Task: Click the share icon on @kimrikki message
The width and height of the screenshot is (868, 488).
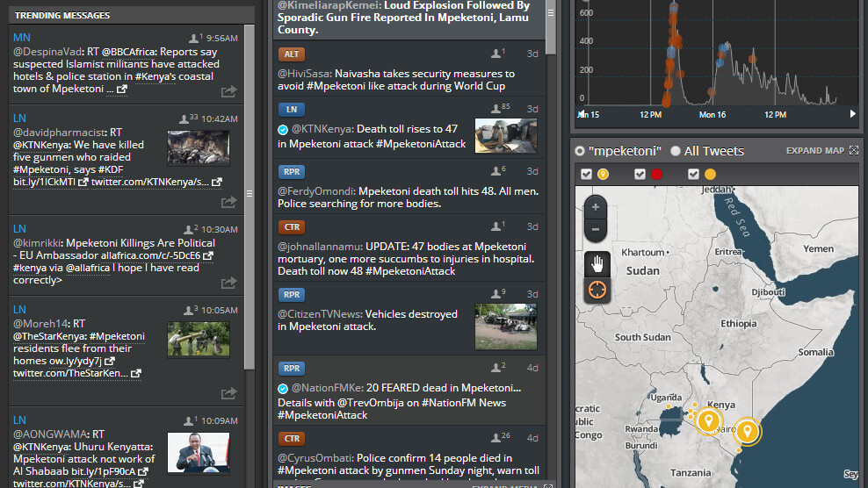Action: 228,283
